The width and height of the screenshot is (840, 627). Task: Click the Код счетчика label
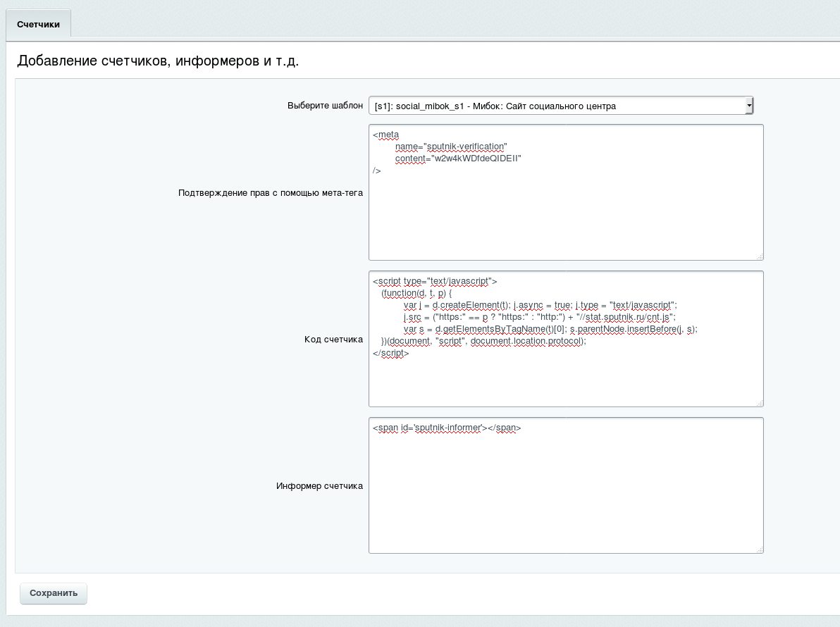click(333, 340)
